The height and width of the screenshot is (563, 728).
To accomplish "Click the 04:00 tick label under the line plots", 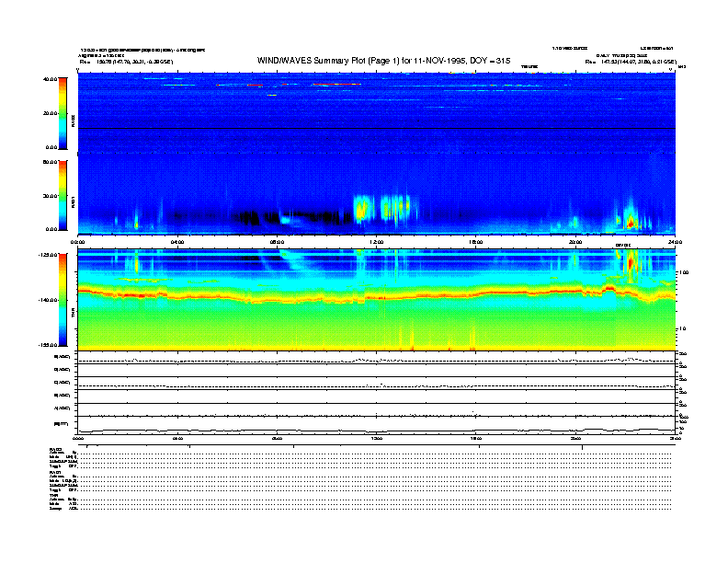I will click(x=177, y=438).
